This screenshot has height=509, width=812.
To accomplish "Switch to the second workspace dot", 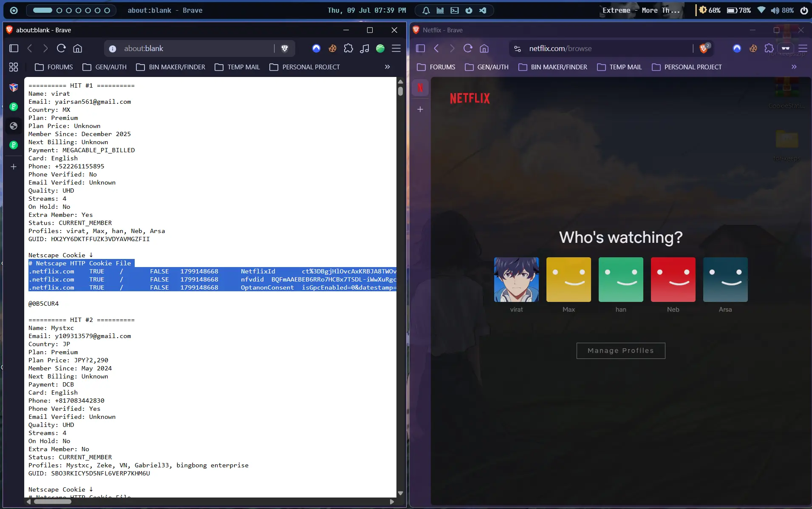I will [x=59, y=10].
